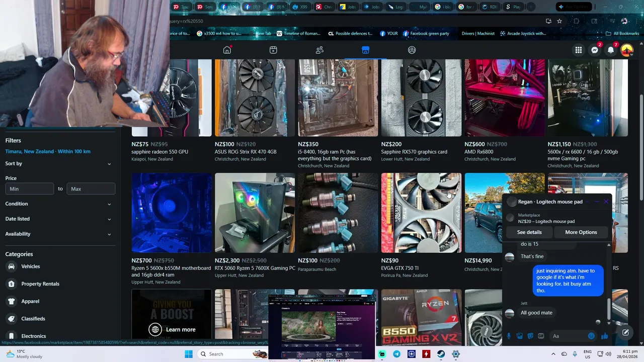Open the GIF picker in chat

click(541, 336)
